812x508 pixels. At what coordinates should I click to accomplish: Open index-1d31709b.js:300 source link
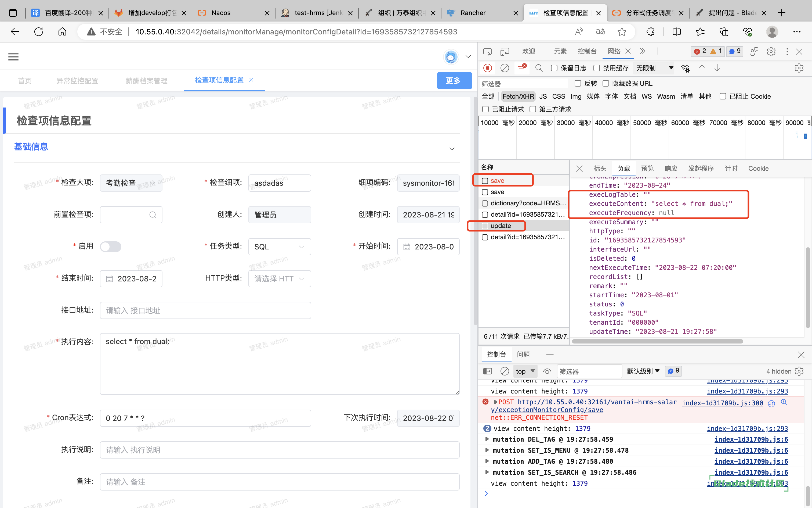pyautogui.click(x=722, y=403)
